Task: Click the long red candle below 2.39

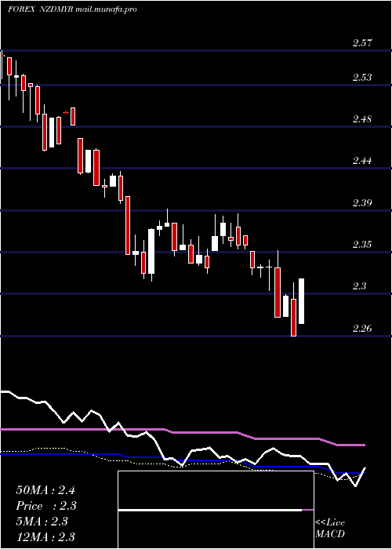Action: point(128,225)
